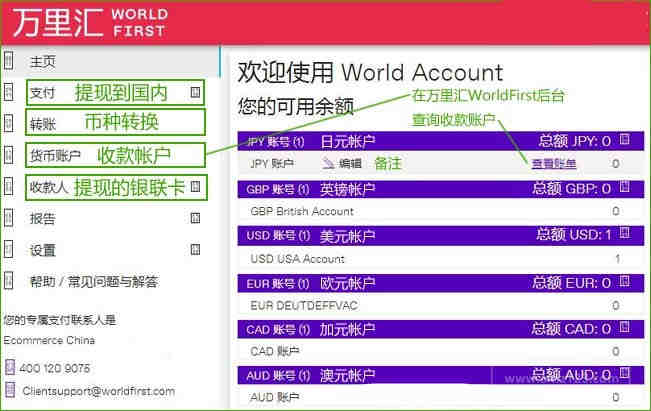
Task: Collapse the EUR 账号 section toggle
Action: click(625, 281)
